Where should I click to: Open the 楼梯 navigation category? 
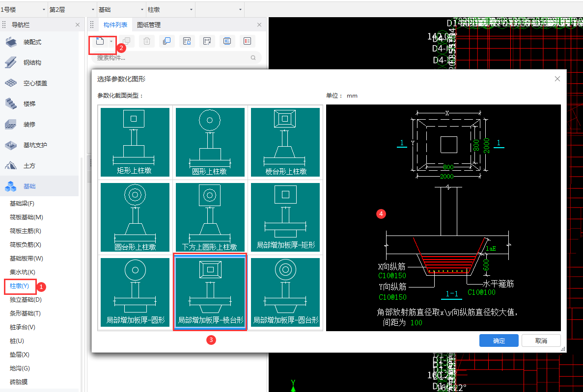click(x=29, y=104)
